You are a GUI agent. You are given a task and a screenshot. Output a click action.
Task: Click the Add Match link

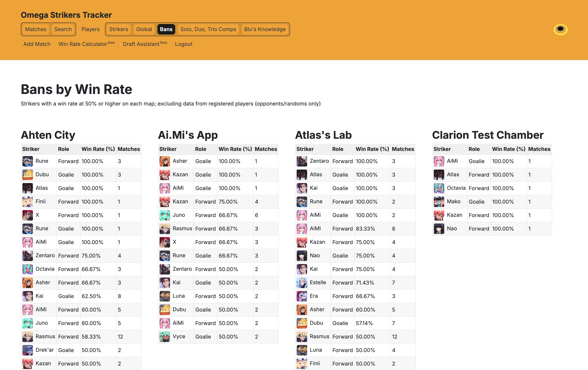[x=37, y=44]
